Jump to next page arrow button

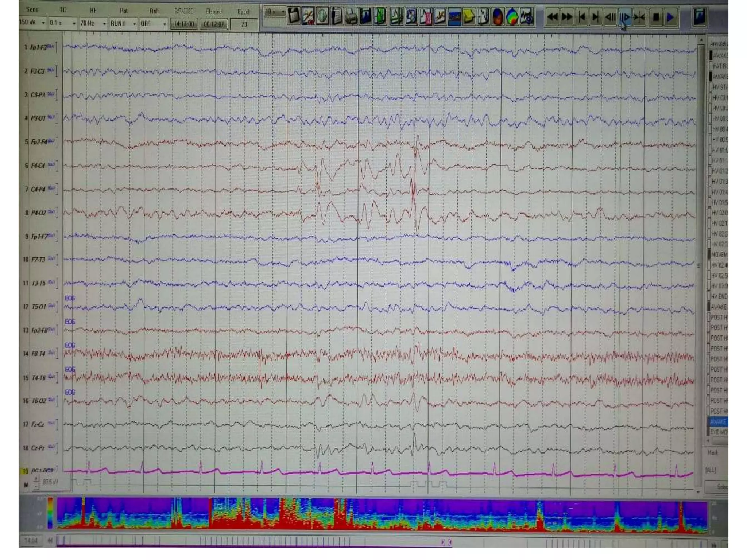[596, 17]
